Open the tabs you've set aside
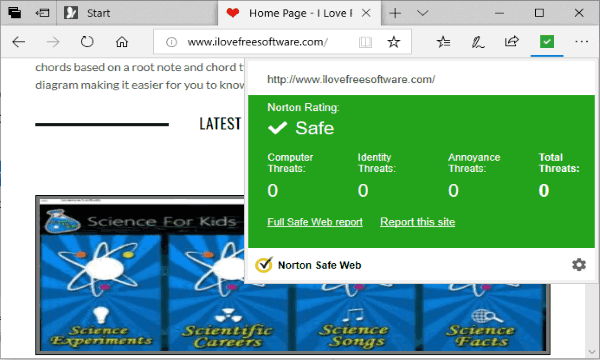Image resolution: width=600 pixels, height=360 pixels. 15,13
